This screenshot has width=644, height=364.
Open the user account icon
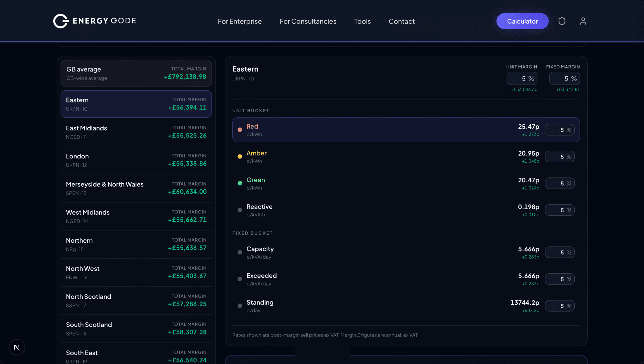[x=583, y=21]
